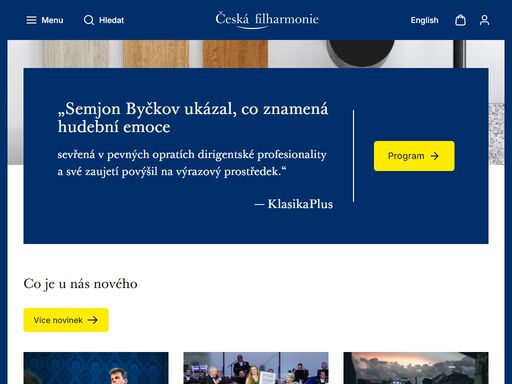Click the Menu label in header
The image size is (512, 384).
[52, 20]
